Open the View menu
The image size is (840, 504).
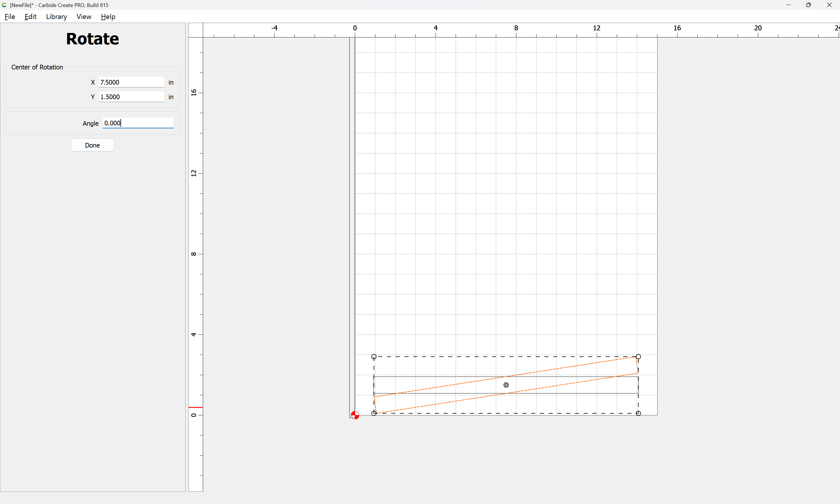pos(84,17)
